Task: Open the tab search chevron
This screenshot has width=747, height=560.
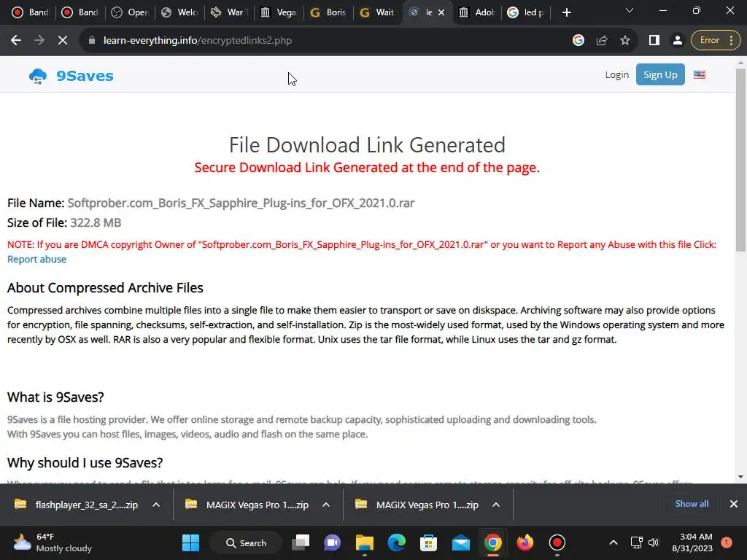Action: [630, 10]
